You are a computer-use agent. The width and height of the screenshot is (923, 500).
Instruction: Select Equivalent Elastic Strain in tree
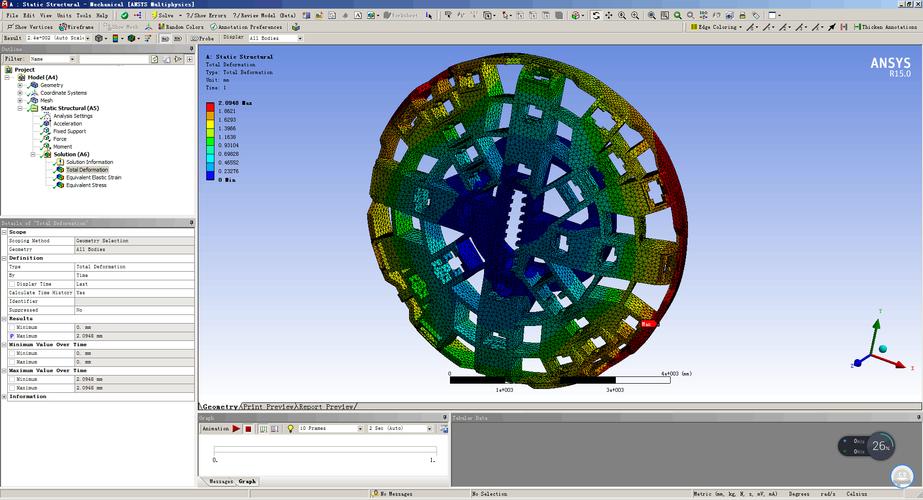pos(94,177)
